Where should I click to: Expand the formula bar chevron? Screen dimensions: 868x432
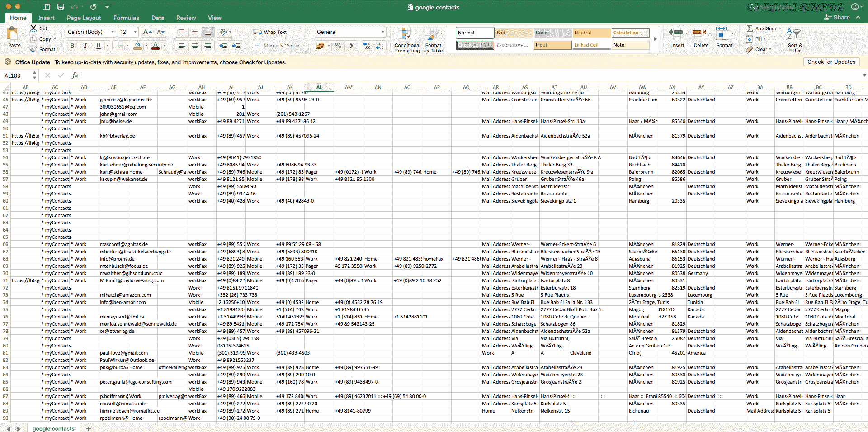click(864, 76)
